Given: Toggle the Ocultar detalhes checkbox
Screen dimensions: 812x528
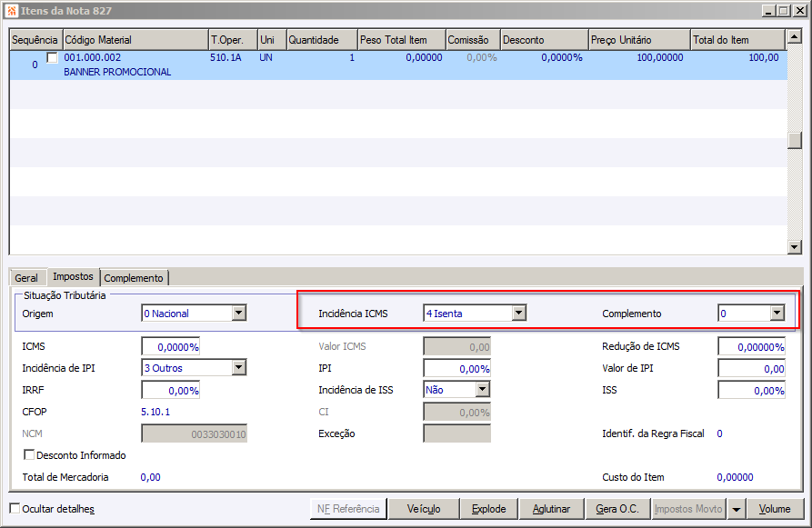Looking at the screenshot, I should [15, 508].
